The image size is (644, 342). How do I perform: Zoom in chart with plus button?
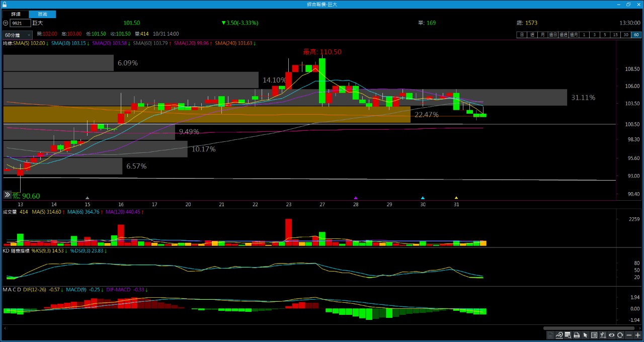tap(637, 335)
